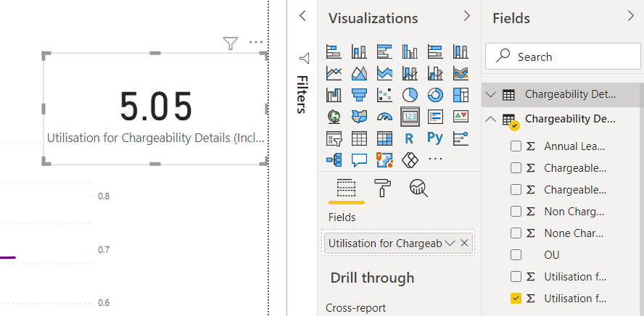Collapse the Chargeability De... table
Image resolution: width=644 pixels, height=316 pixels.
point(491,120)
